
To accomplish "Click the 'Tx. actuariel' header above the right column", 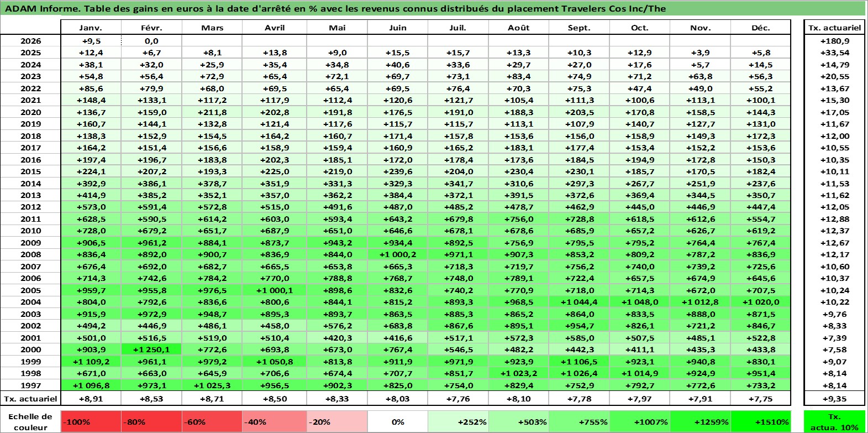I will [834, 28].
